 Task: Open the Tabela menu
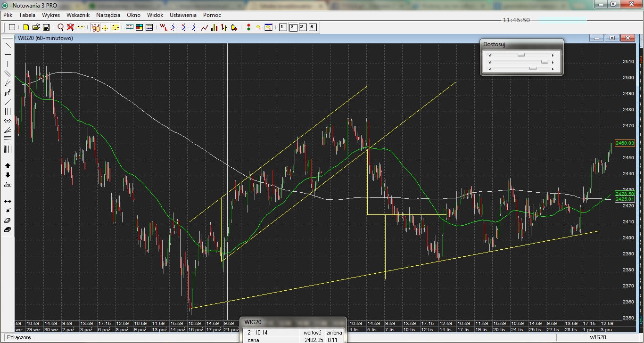click(x=27, y=15)
